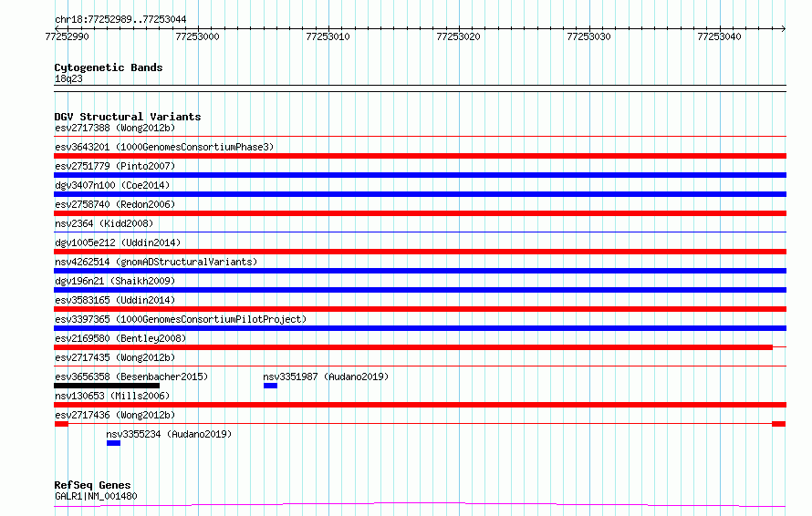
Task: Click the small blue feature under nsv3351987
Action: (270, 386)
